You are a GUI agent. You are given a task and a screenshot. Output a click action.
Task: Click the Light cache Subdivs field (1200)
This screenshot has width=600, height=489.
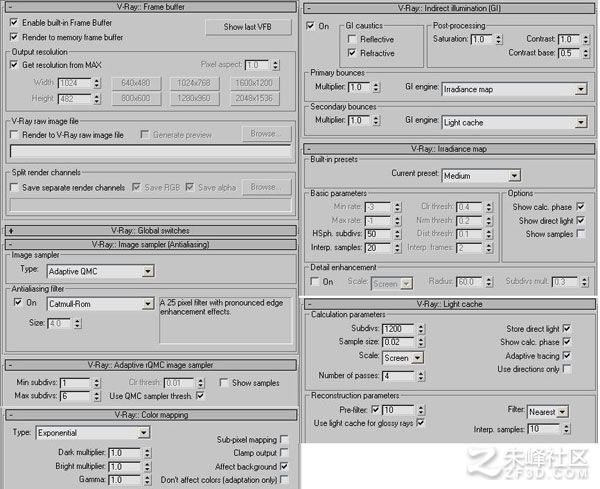click(398, 329)
